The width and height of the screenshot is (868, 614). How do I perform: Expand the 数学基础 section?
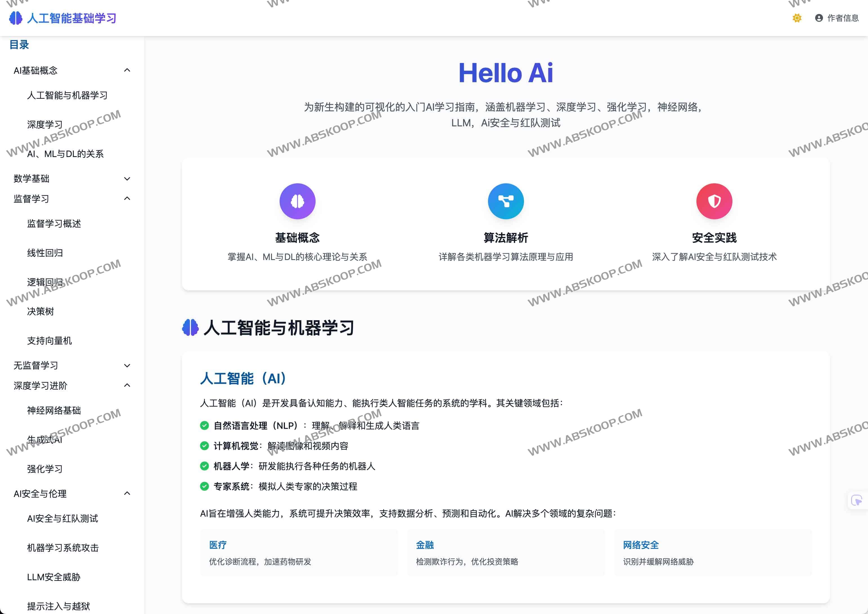[127, 179]
